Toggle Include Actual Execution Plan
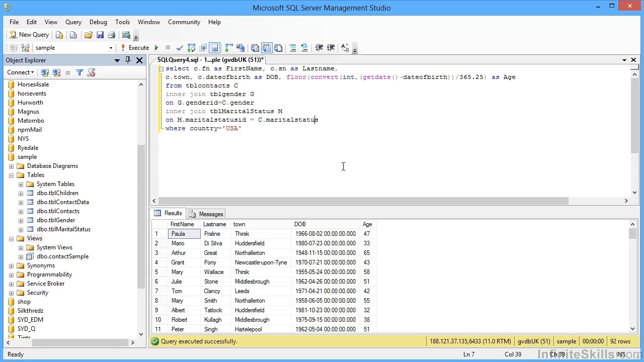Image resolution: width=644 pixels, height=362 pixels. pos(229,48)
